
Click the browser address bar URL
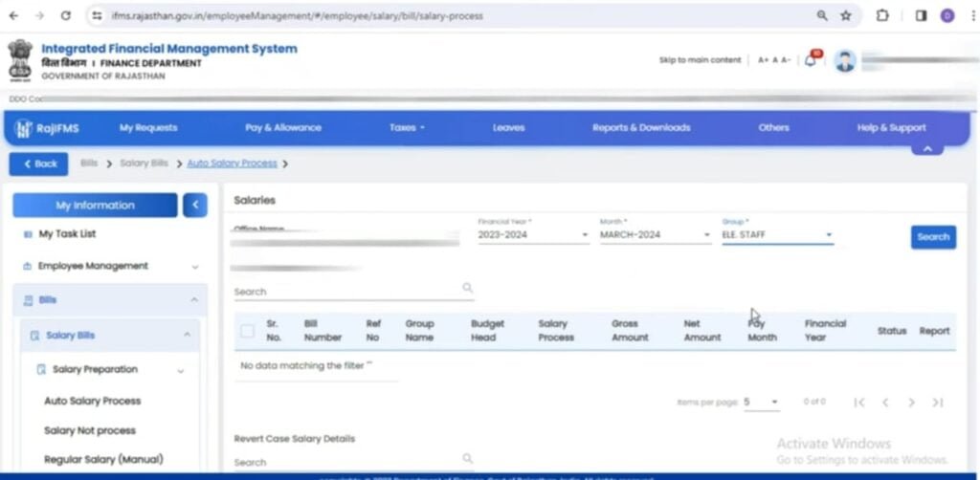[x=298, y=15]
